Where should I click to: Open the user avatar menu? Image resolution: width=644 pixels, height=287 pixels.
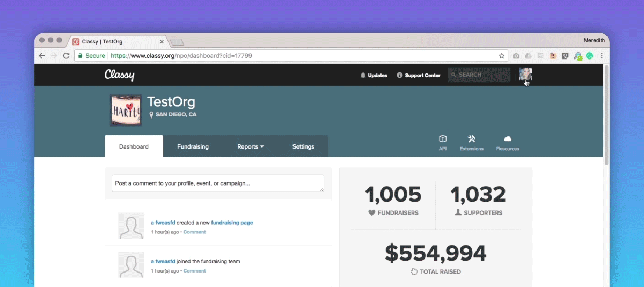(525, 75)
